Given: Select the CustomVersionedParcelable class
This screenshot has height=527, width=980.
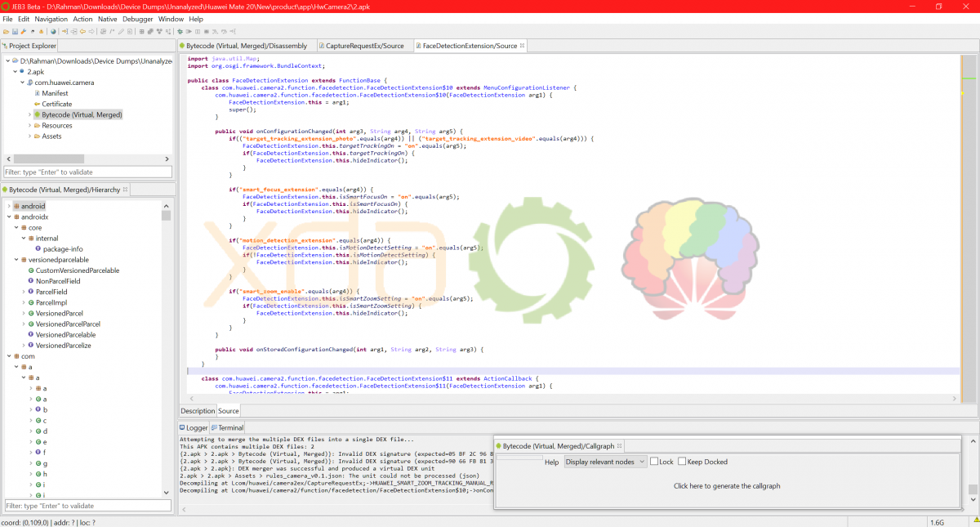Looking at the screenshot, I should tap(77, 270).
